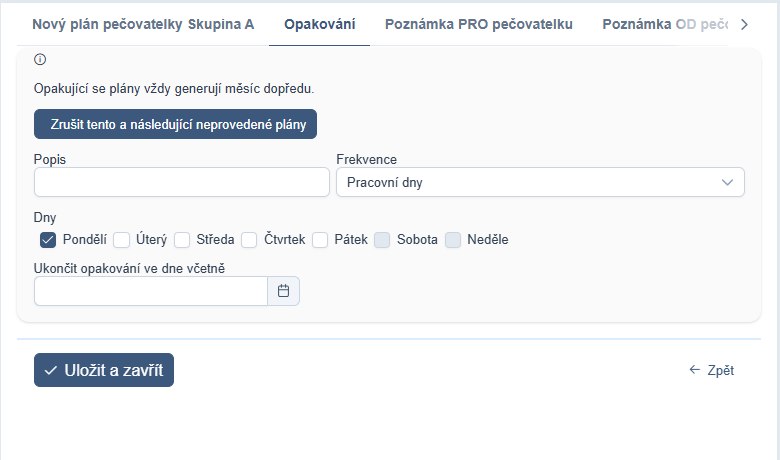Click into the Popis text field
The height and width of the screenshot is (460, 780).
click(182, 182)
